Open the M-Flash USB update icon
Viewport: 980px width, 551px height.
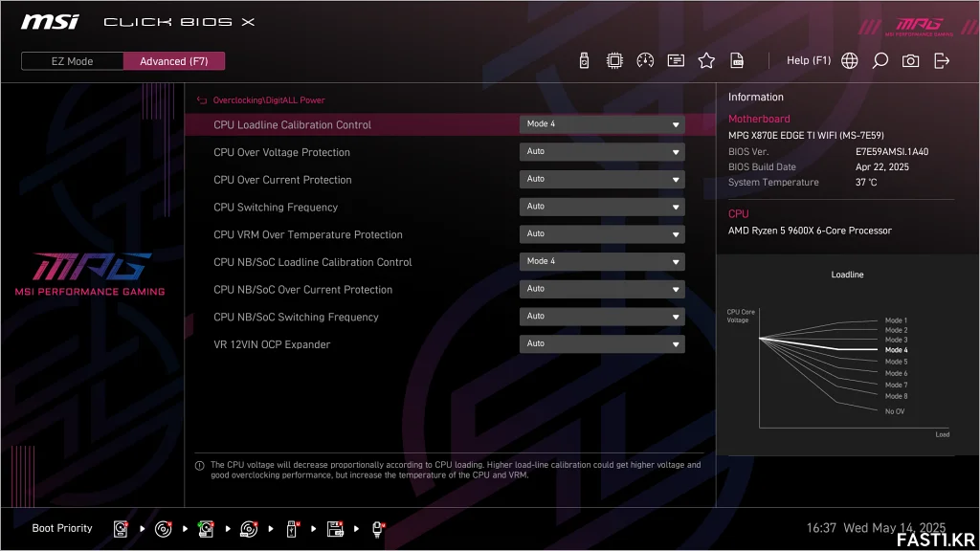click(x=584, y=60)
